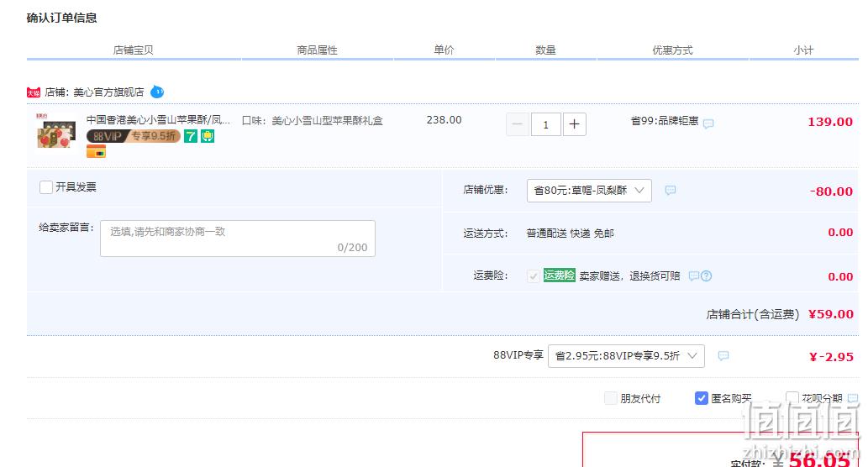Image resolution: width=868 pixels, height=467 pixels.
Task: Click the green 运费险 tag
Action: (559, 275)
